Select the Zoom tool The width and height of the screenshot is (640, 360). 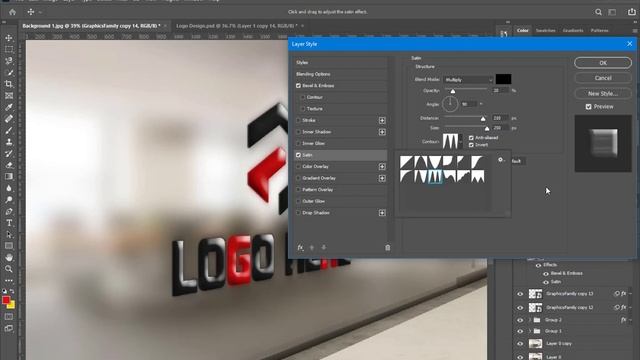click(x=9, y=269)
